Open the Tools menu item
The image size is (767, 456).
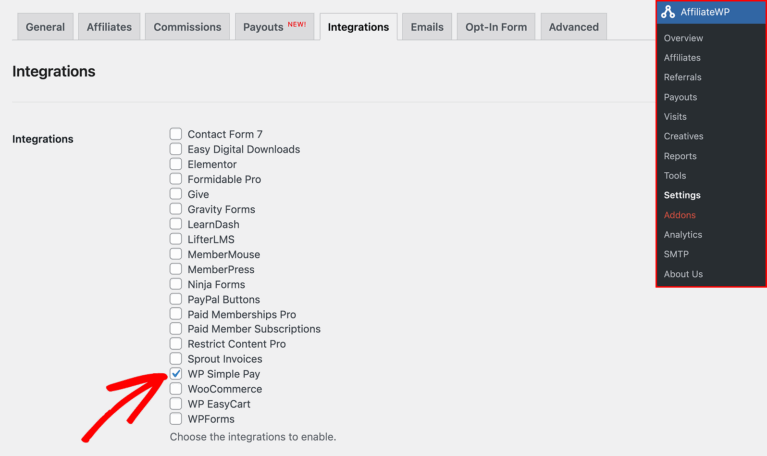pos(675,175)
